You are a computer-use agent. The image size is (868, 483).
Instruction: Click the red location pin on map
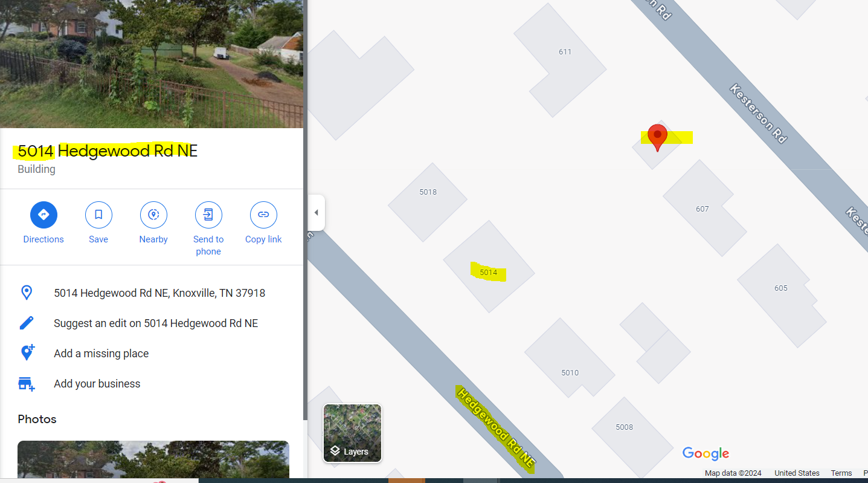coord(657,137)
